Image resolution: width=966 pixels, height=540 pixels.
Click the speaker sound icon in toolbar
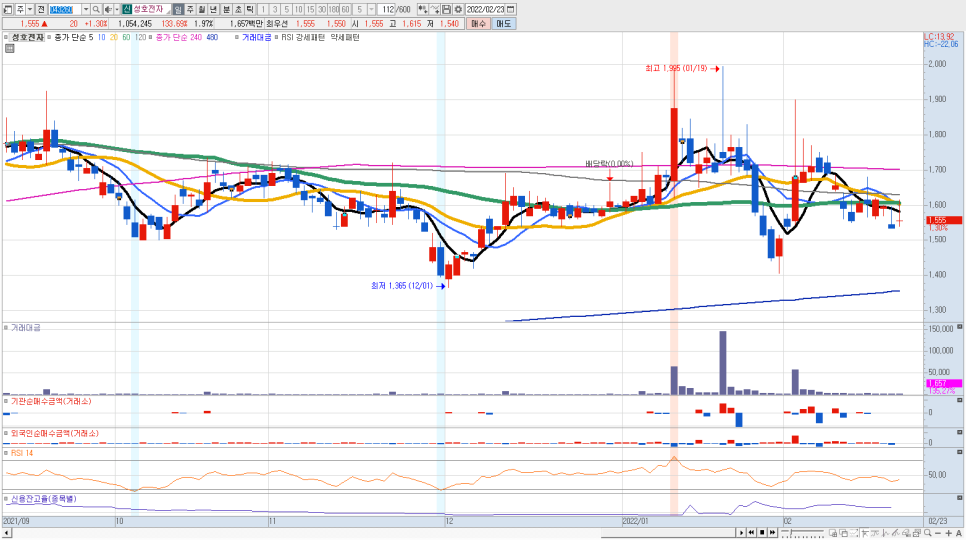108,9
